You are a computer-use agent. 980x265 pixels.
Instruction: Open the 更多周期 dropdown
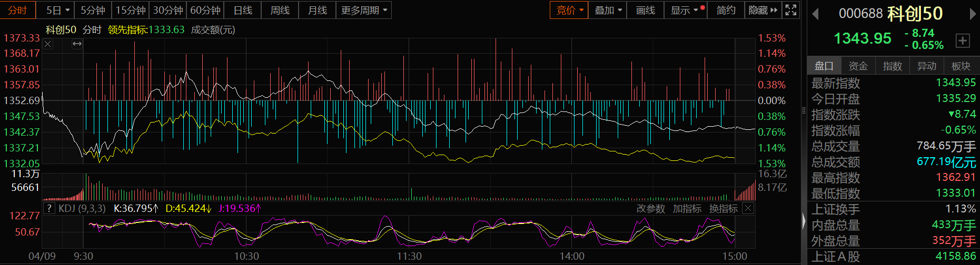[364, 10]
